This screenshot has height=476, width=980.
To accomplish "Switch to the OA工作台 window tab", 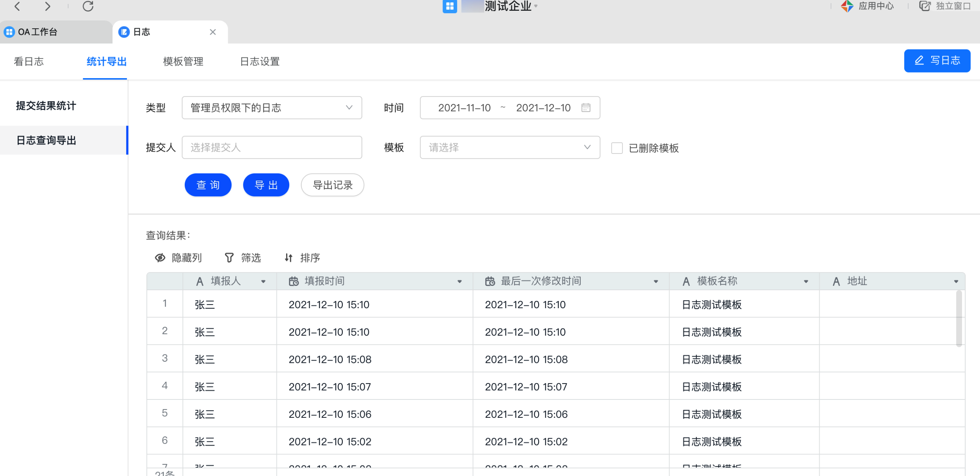I will 56,32.
